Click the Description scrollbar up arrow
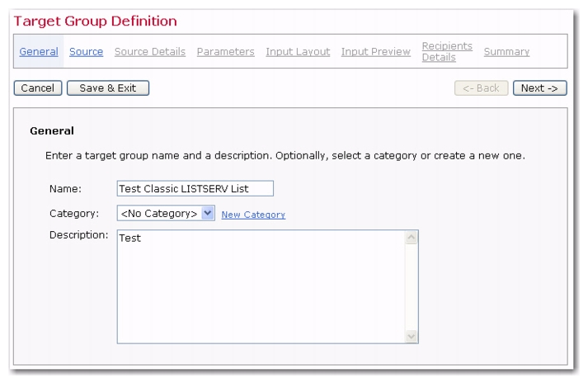Image resolution: width=588 pixels, height=383 pixels. 412,237
